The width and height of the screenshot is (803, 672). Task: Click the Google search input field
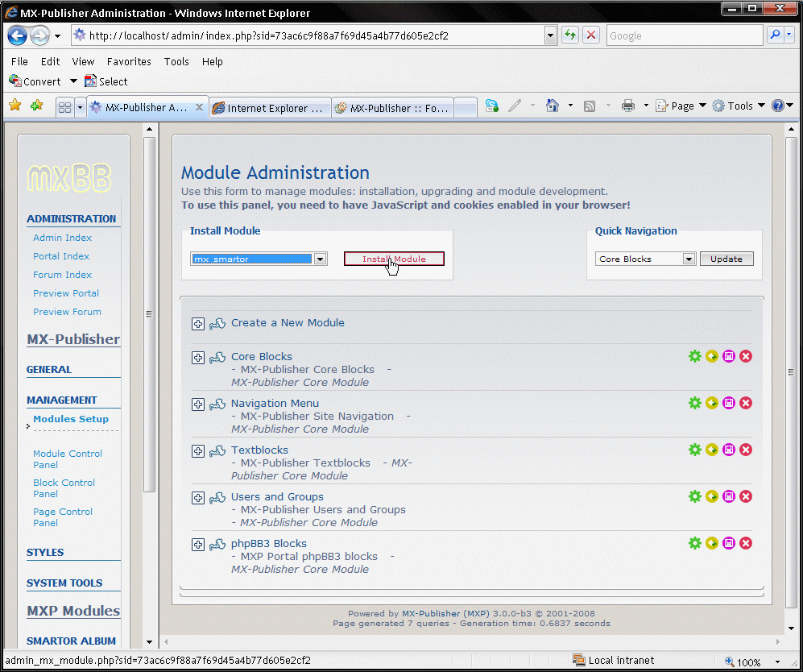(682, 35)
